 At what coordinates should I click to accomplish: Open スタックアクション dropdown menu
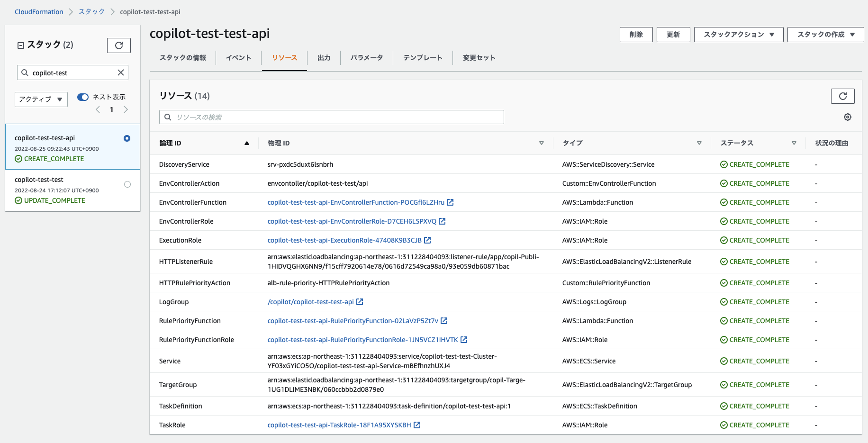739,35
